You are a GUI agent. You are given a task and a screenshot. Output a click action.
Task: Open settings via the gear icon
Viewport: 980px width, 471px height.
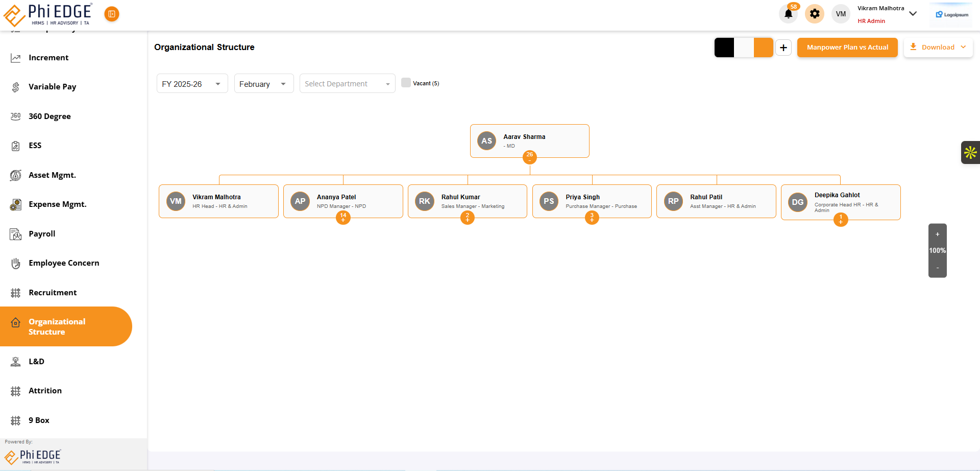(x=815, y=14)
